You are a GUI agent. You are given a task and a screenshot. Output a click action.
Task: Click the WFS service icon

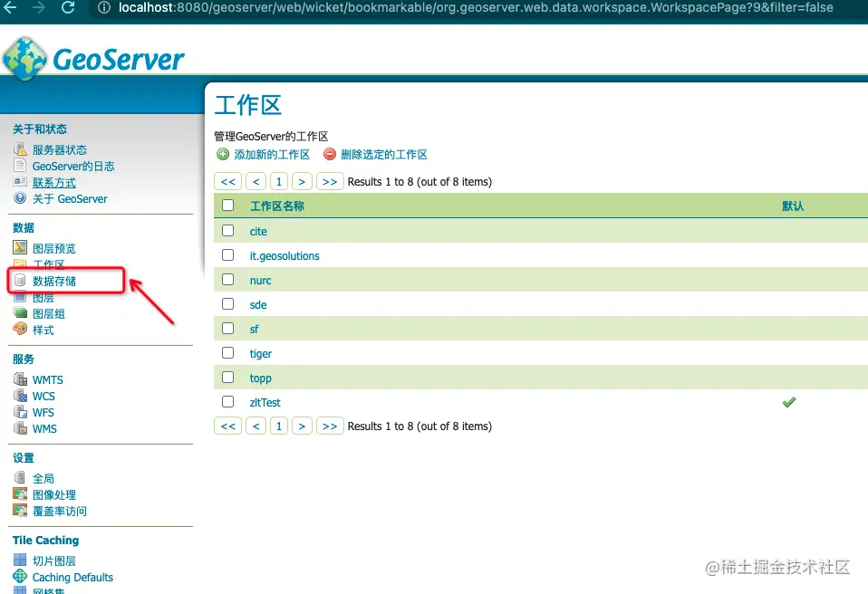[20, 412]
